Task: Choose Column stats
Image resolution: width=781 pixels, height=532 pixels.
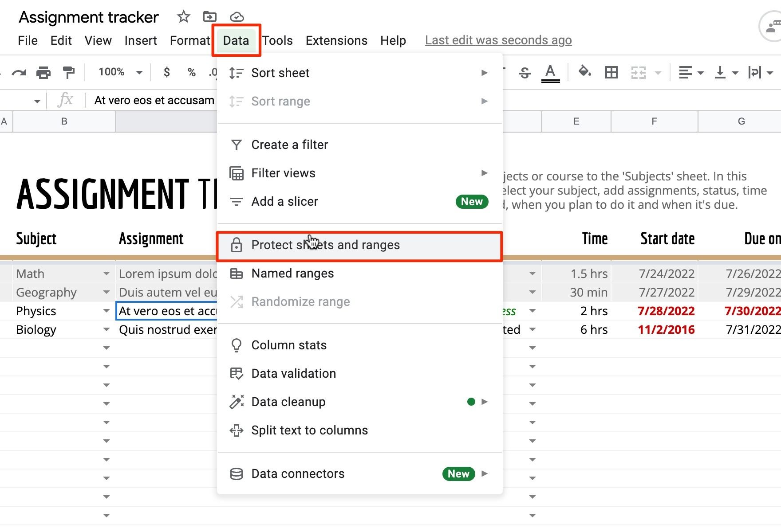Action: pos(359,345)
